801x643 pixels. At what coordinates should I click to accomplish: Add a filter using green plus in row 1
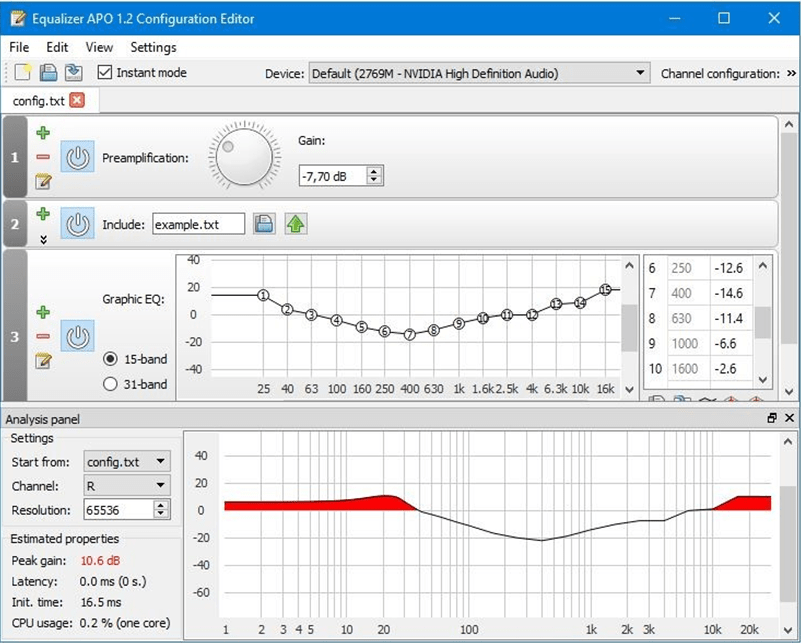click(43, 132)
